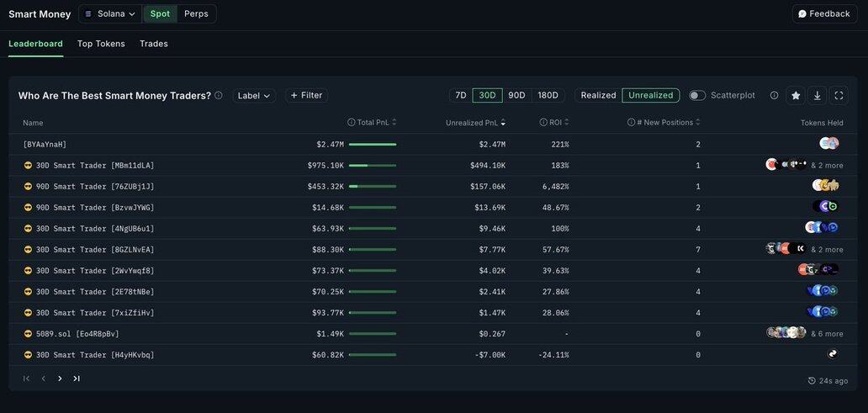Click info icon next to Scatterplot
Viewport: 868px width, 413px height.
pyautogui.click(x=774, y=95)
